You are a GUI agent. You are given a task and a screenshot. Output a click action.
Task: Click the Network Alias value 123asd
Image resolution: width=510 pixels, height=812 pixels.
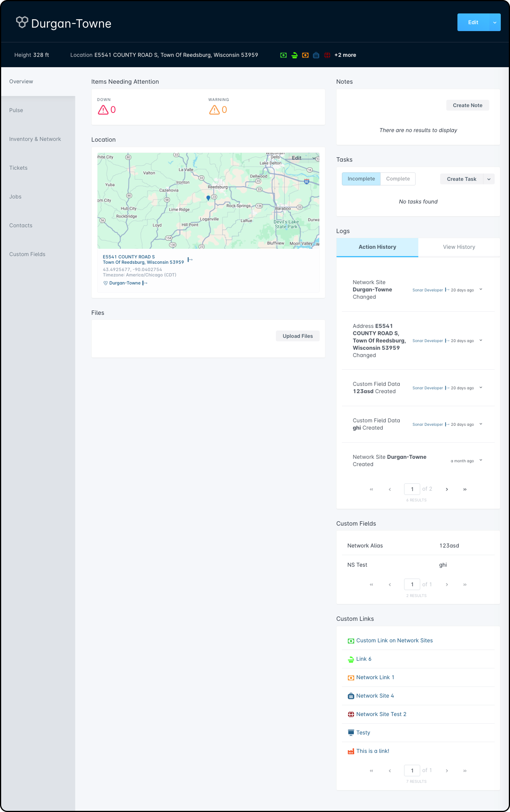click(449, 546)
